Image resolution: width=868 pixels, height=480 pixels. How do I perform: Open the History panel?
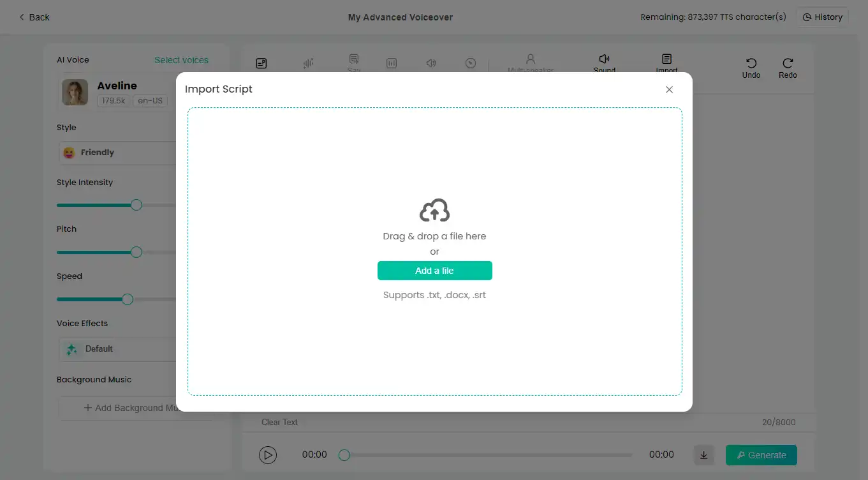[822, 17]
